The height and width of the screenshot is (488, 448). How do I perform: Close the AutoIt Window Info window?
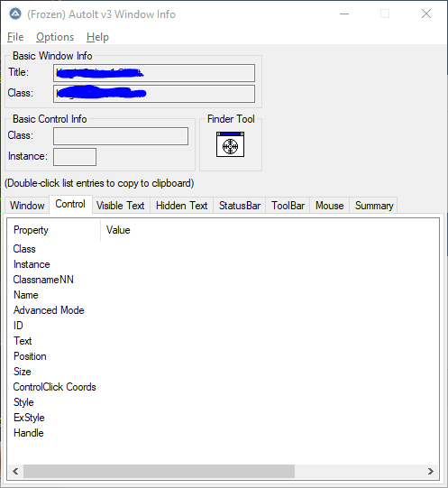click(425, 14)
